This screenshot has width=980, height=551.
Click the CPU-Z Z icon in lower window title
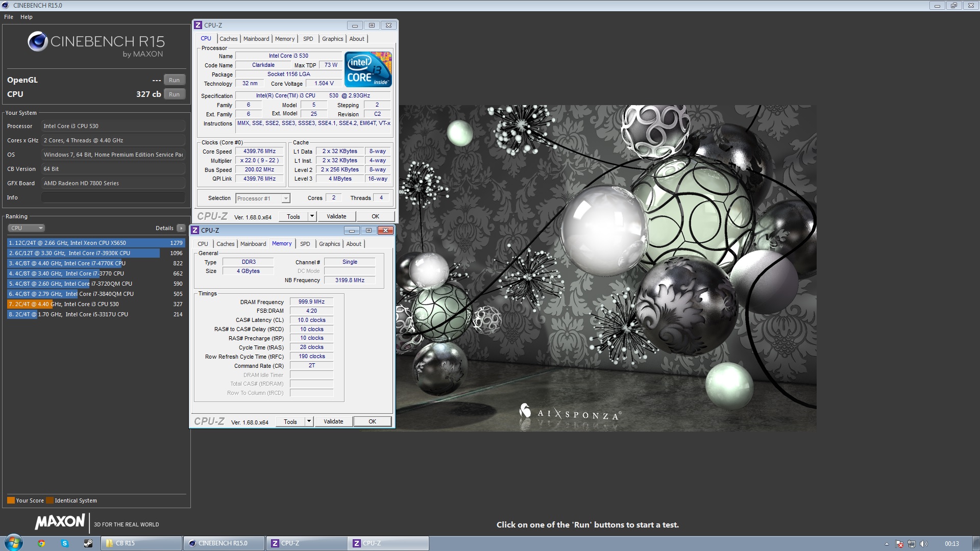click(195, 230)
